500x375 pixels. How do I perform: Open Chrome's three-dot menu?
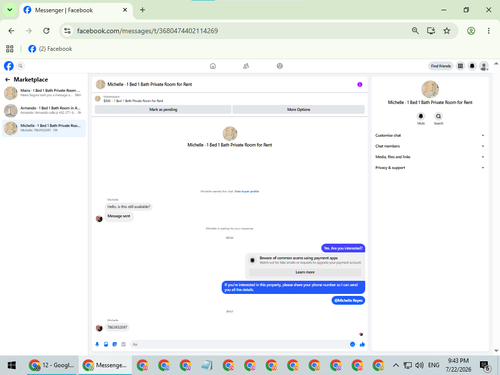pos(489,31)
